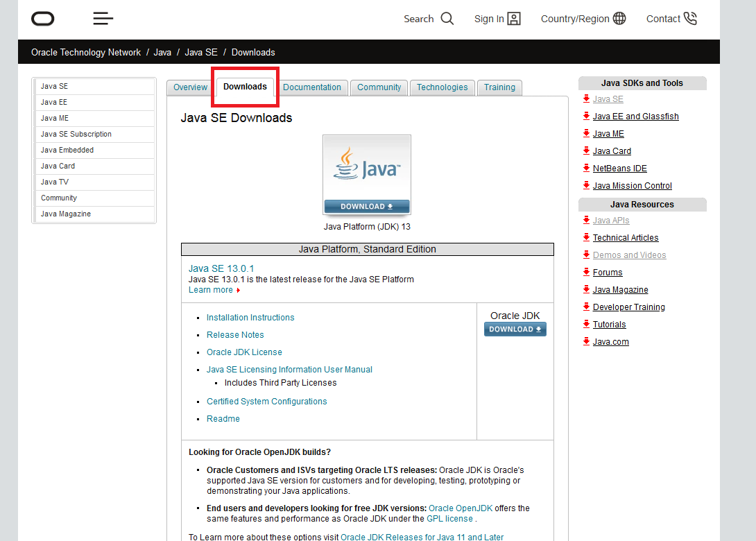
Task: Click the Country/Region globe icon
Action: point(619,19)
